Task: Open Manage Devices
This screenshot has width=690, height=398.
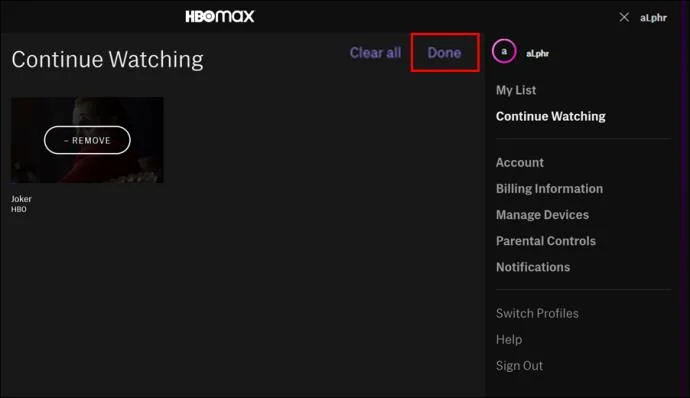Action: click(x=542, y=215)
